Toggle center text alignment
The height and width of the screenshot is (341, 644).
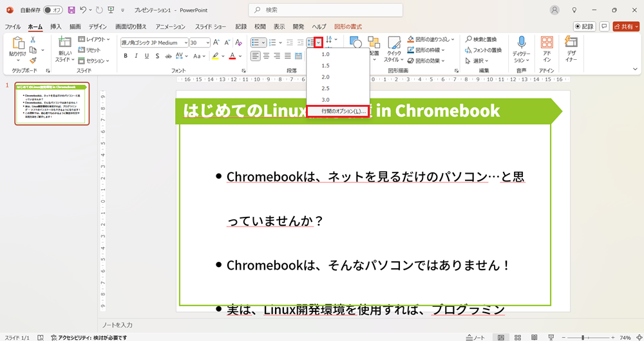pyautogui.click(x=266, y=56)
